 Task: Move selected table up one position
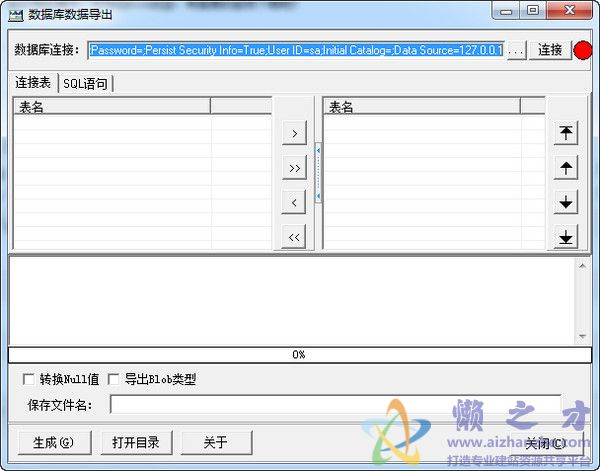coord(566,168)
